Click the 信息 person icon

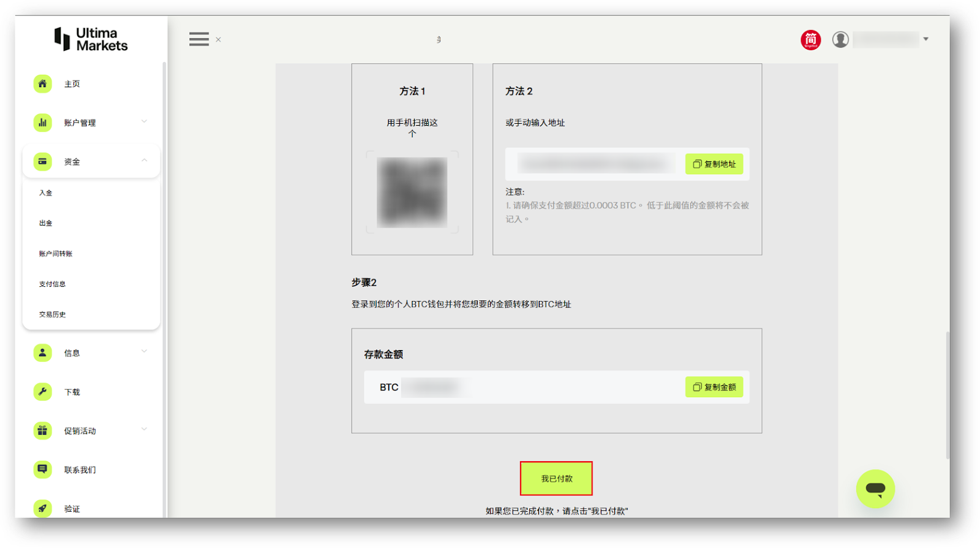tap(42, 352)
